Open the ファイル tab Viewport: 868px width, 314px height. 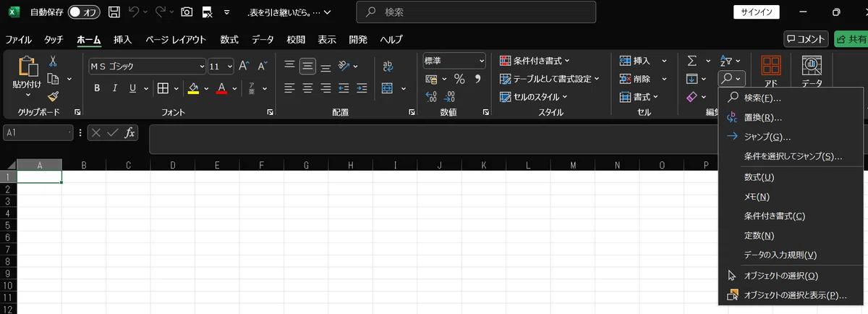19,39
